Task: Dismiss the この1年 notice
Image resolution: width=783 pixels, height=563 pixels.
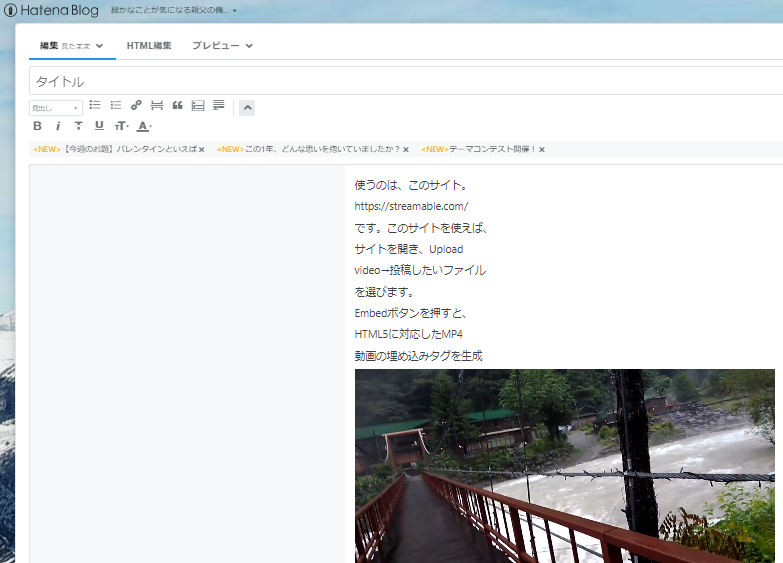Action: pos(406,149)
